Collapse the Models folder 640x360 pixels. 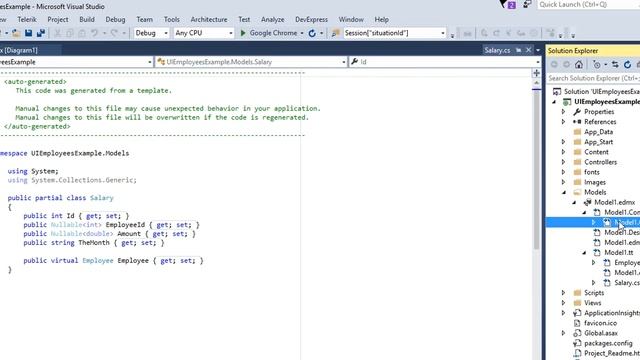click(x=564, y=192)
